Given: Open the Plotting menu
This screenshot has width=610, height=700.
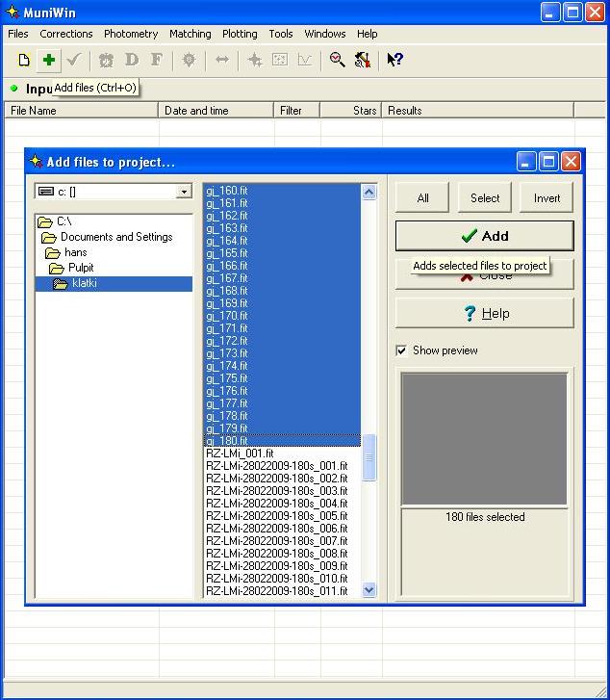Looking at the screenshot, I should tap(240, 34).
